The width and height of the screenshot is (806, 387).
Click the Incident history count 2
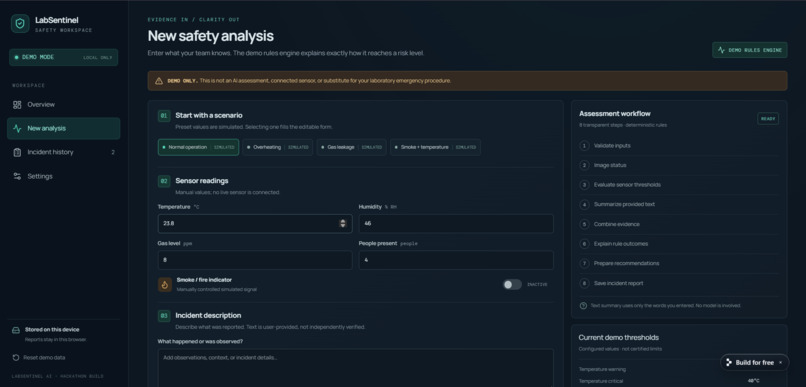113,153
